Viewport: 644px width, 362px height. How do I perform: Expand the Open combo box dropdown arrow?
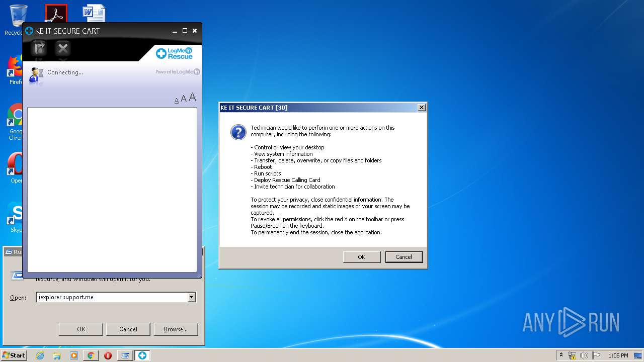[191, 297]
